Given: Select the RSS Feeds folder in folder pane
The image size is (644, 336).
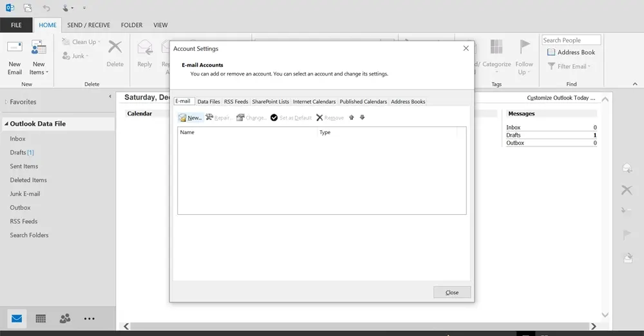Looking at the screenshot, I should pos(24,221).
